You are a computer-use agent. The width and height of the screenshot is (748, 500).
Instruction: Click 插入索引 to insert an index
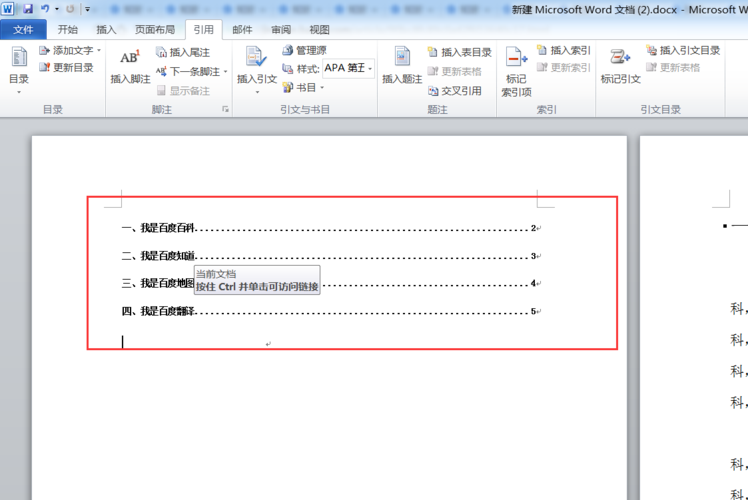click(564, 50)
